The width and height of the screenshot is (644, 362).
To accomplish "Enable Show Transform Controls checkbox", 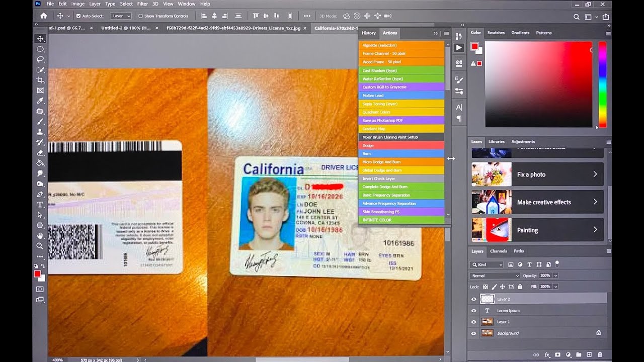I will pyautogui.click(x=140, y=16).
